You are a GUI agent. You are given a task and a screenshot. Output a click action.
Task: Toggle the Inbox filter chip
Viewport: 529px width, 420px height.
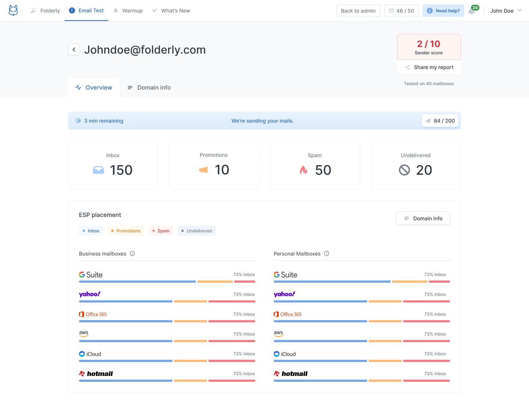click(91, 231)
